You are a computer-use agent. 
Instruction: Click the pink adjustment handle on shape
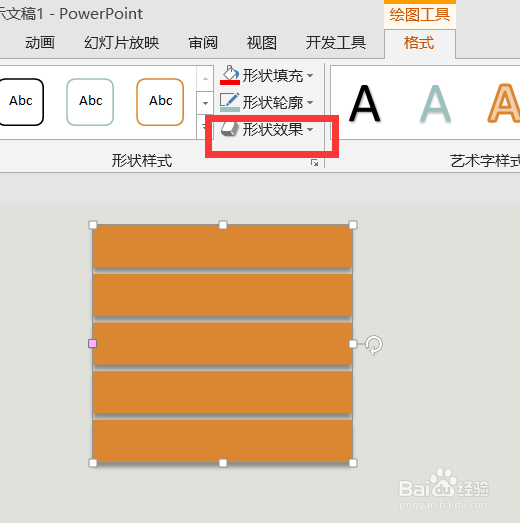(x=93, y=344)
